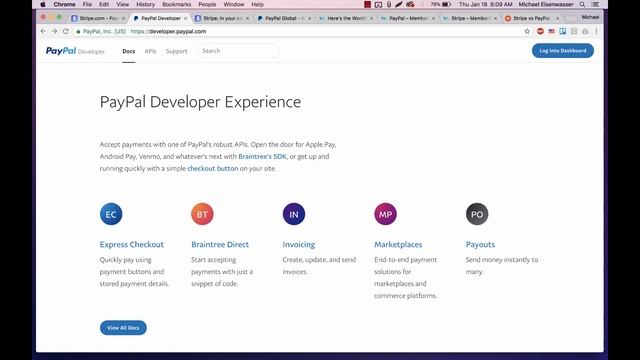
Task: Switch to the PayPal Global tab
Action: click(x=283, y=18)
